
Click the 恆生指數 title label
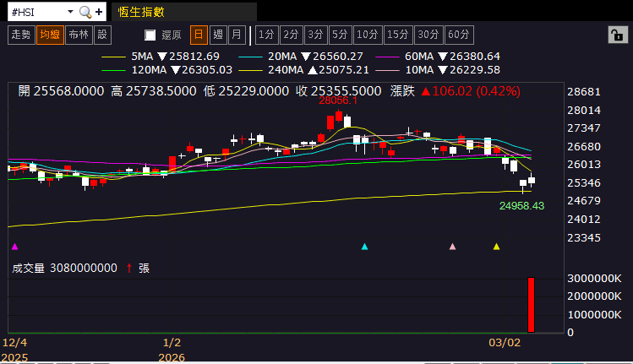click(141, 12)
